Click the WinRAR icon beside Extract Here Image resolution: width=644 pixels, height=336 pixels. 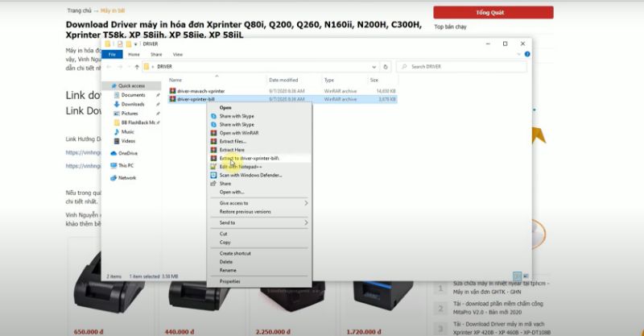pos(213,150)
